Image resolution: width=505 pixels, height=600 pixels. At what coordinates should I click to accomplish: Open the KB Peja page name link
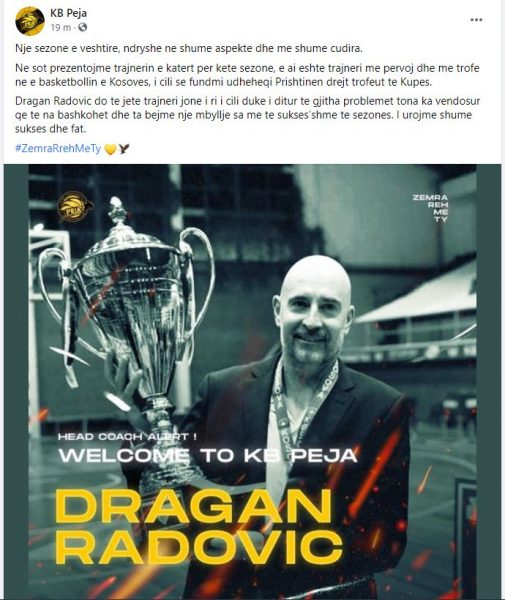click(68, 13)
